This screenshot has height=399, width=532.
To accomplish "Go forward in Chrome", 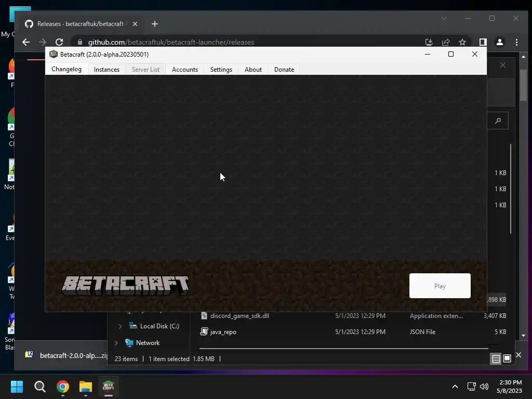I will tap(43, 42).
